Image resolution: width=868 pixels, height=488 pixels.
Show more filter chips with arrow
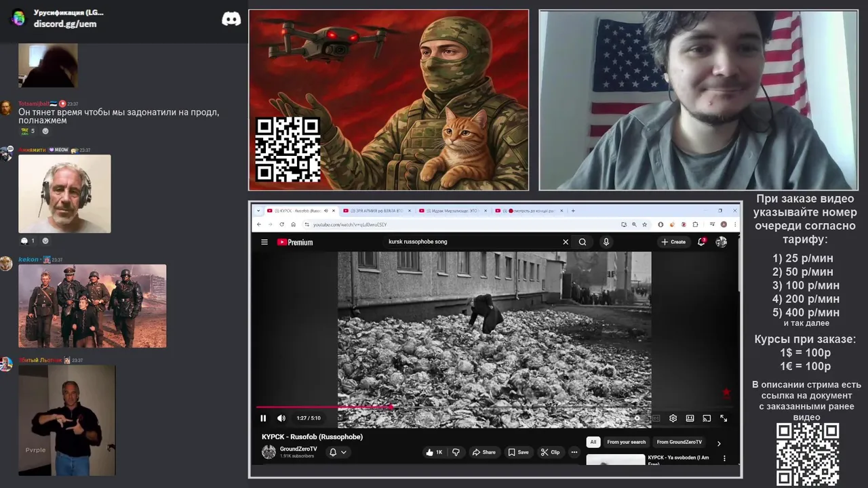click(x=719, y=443)
